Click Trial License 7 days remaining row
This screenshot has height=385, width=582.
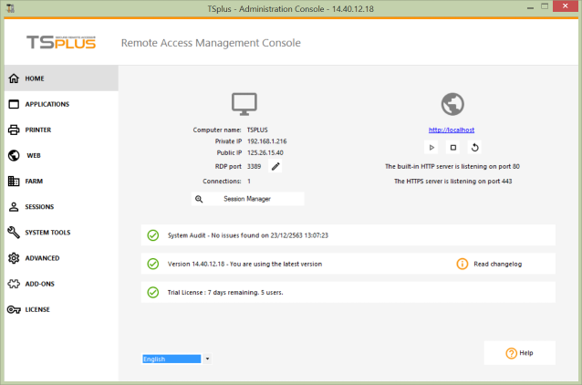pos(348,292)
